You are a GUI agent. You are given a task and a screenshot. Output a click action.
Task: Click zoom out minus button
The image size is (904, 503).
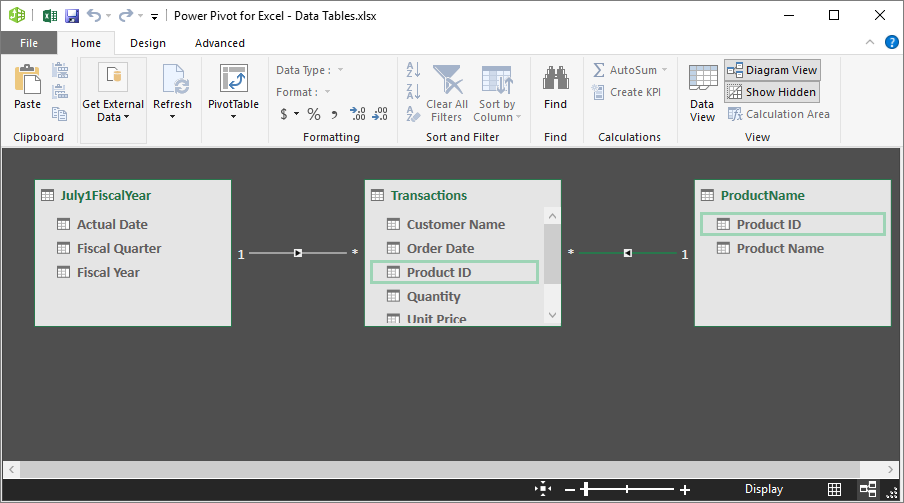[570, 490]
